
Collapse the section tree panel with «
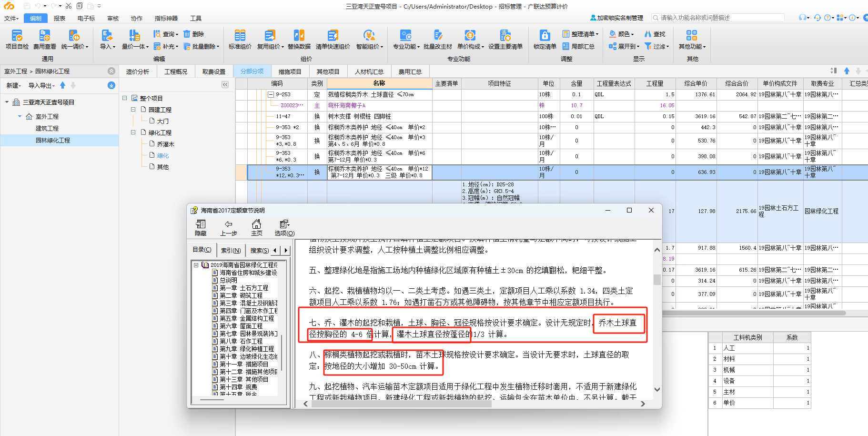pyautogui.click(x=225, y=85)
